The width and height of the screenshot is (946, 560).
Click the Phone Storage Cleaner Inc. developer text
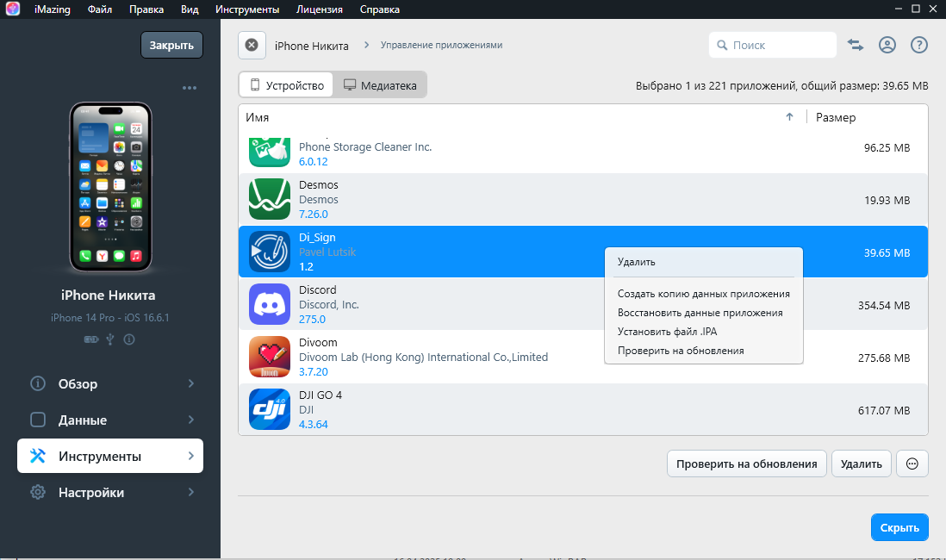(365, 146)
